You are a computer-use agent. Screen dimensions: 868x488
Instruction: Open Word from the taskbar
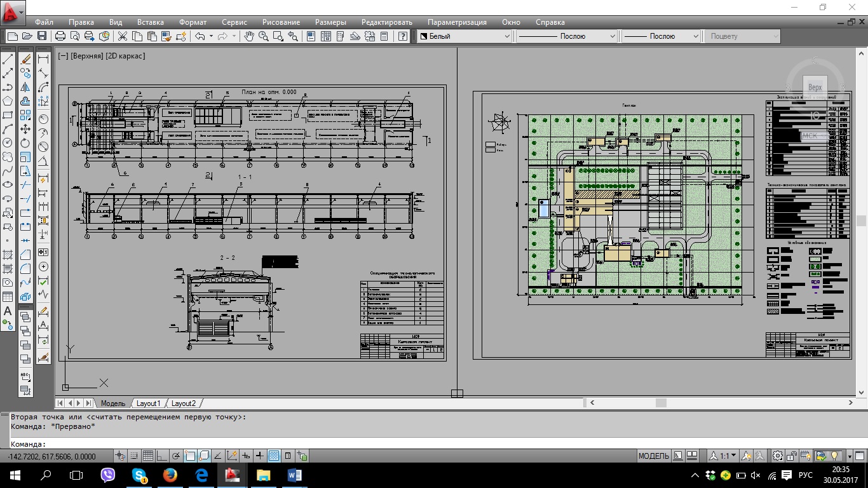(295, 475)
